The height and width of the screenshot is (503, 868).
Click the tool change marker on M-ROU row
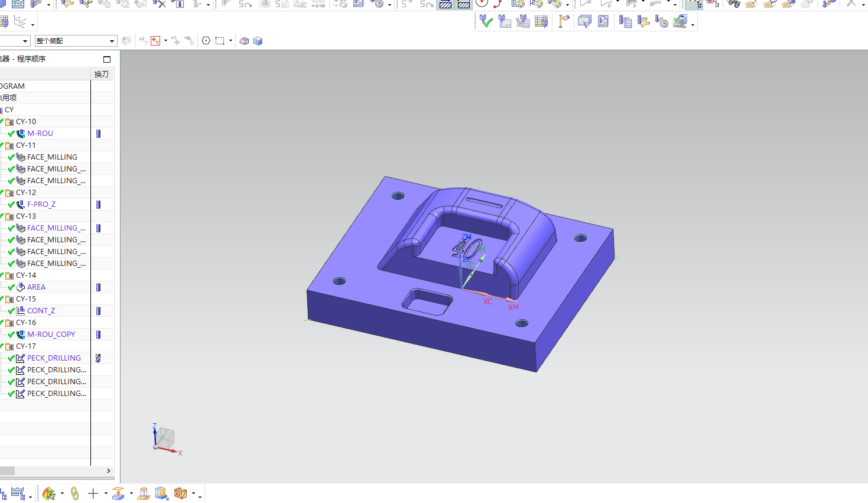tap(99, 134)
